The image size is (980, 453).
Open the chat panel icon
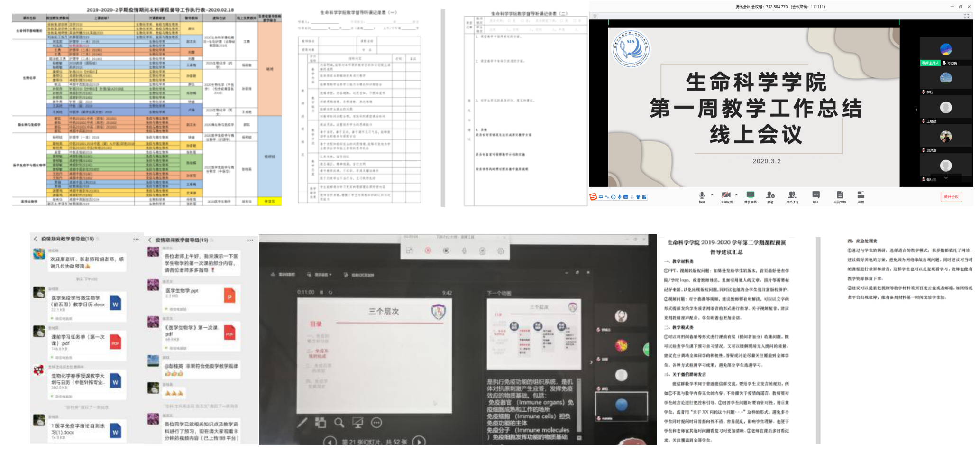[x=815, y=195]
